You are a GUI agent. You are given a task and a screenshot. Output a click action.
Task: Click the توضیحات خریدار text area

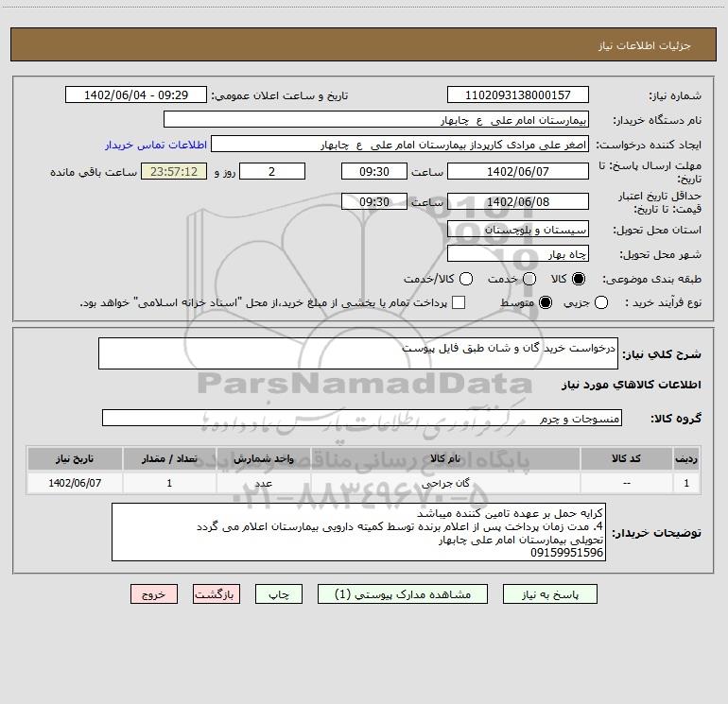358,532
